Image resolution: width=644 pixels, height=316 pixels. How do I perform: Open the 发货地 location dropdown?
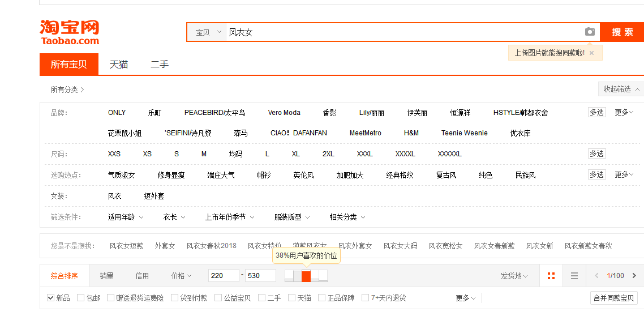pos(514,276)
